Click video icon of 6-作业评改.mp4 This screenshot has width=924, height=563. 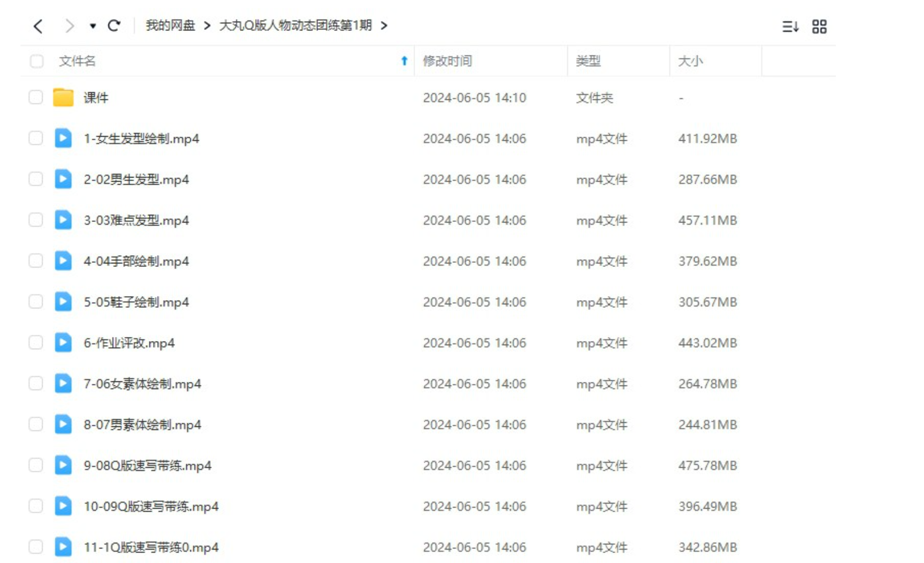coord(63,342)
